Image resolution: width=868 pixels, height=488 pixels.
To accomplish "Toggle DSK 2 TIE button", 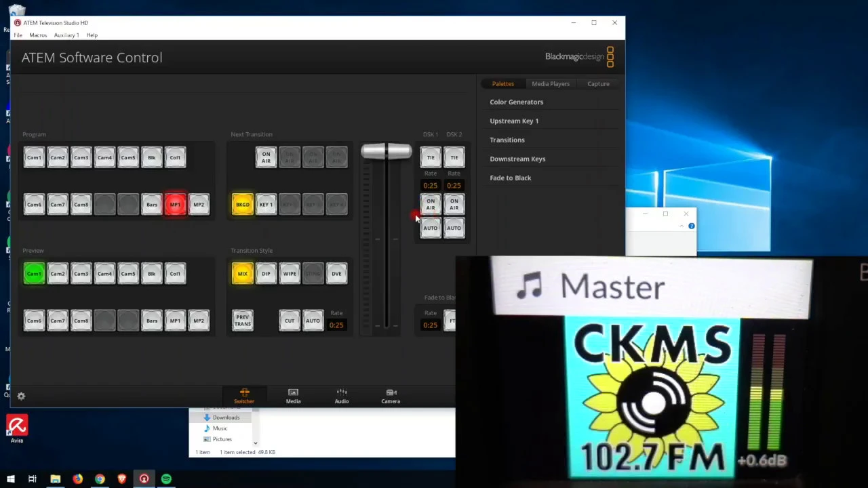I will click(x=454, y=157).
